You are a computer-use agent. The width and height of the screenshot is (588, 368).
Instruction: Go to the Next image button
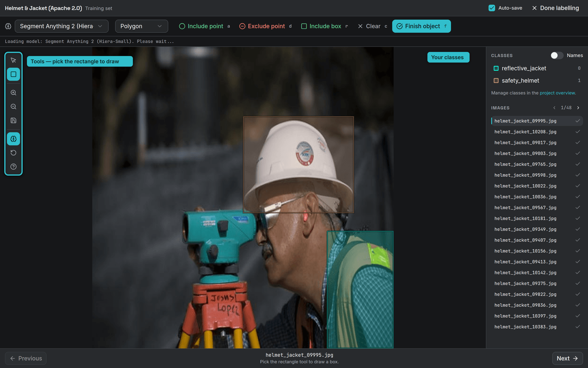pyautogui.click(x=567, y=358)
